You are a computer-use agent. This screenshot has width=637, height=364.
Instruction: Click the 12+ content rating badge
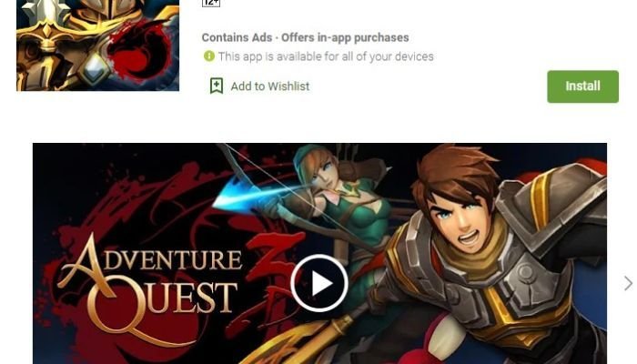(211, 4)
